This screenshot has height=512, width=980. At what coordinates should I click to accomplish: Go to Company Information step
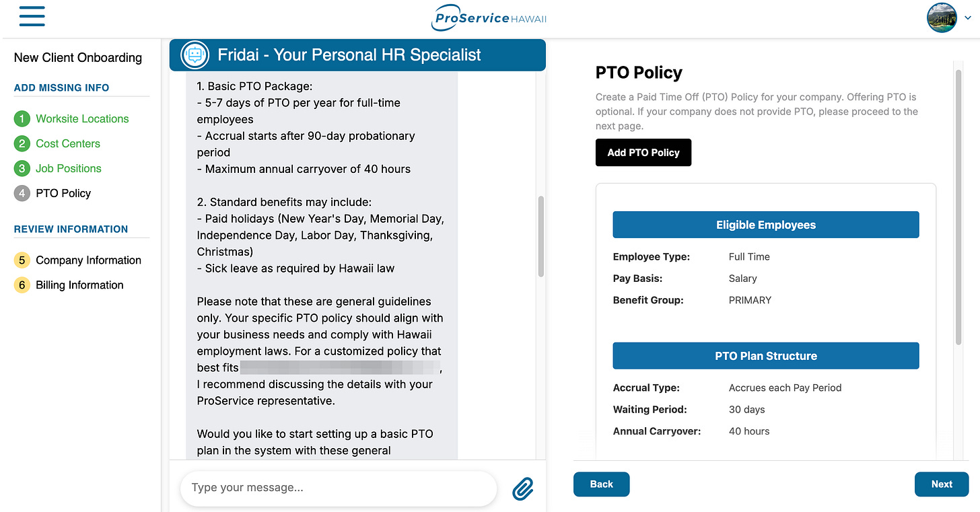pyautogui.click(x=88, y=260)
